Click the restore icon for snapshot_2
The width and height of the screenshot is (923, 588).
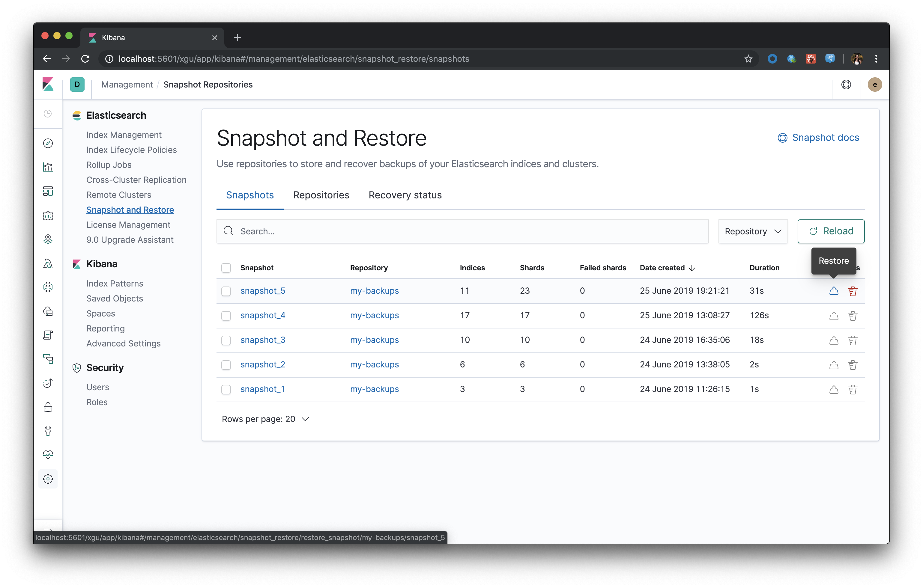tap(834, 365)
